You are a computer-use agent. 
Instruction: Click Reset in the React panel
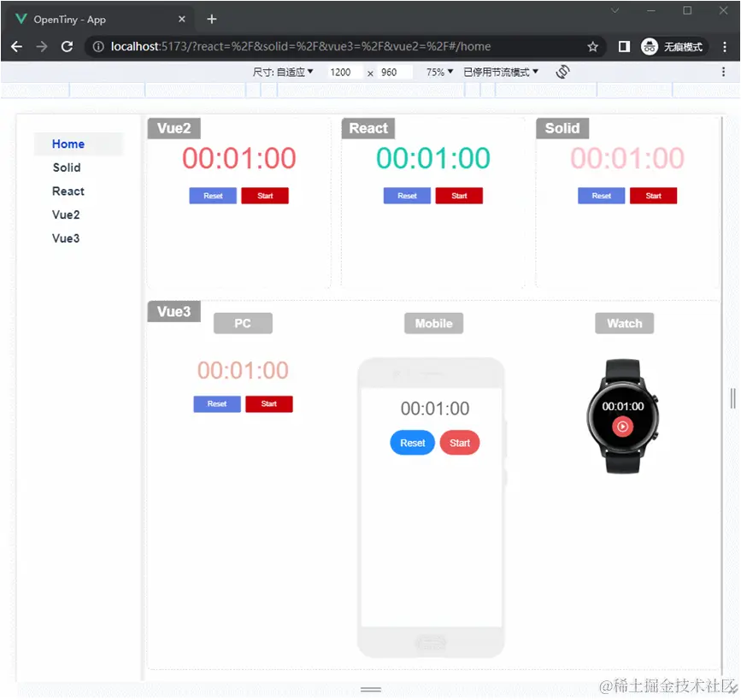(407, 196)
